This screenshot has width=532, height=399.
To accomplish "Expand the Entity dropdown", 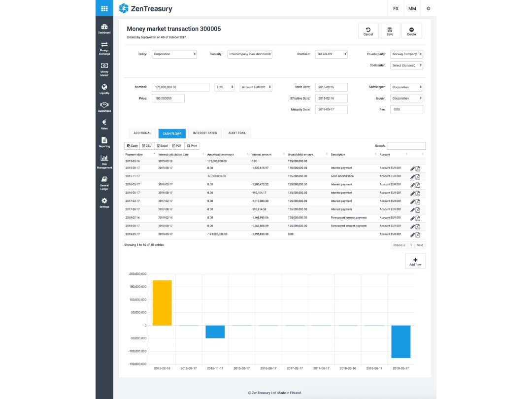I will click(x=174, y=54).
